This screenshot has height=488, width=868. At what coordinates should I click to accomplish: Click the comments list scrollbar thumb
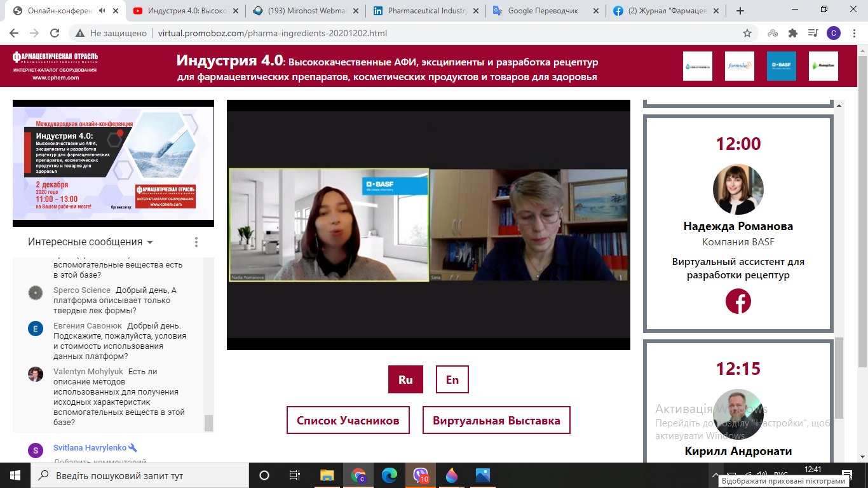[208, 423]
